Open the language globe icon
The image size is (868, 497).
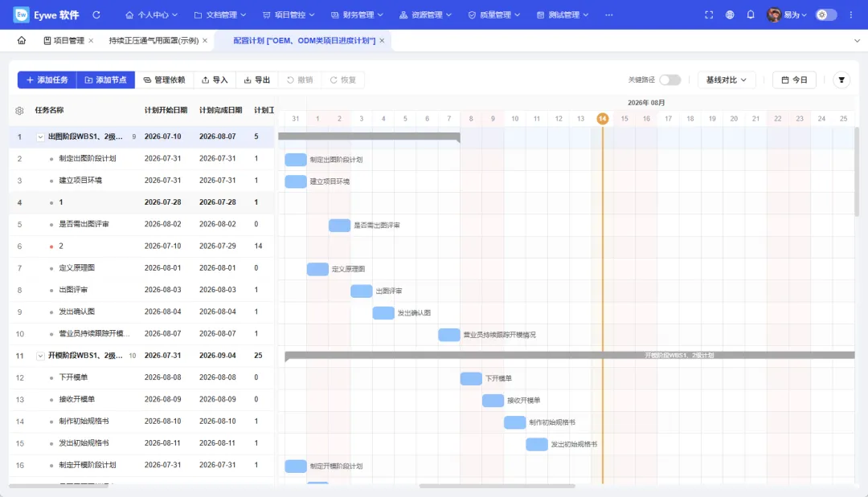coord(730,15)
